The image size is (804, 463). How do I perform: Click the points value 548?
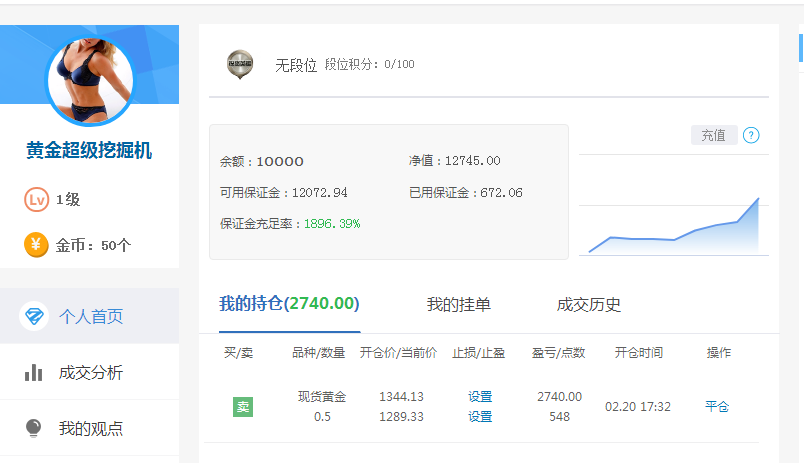[x=559, y=416]
